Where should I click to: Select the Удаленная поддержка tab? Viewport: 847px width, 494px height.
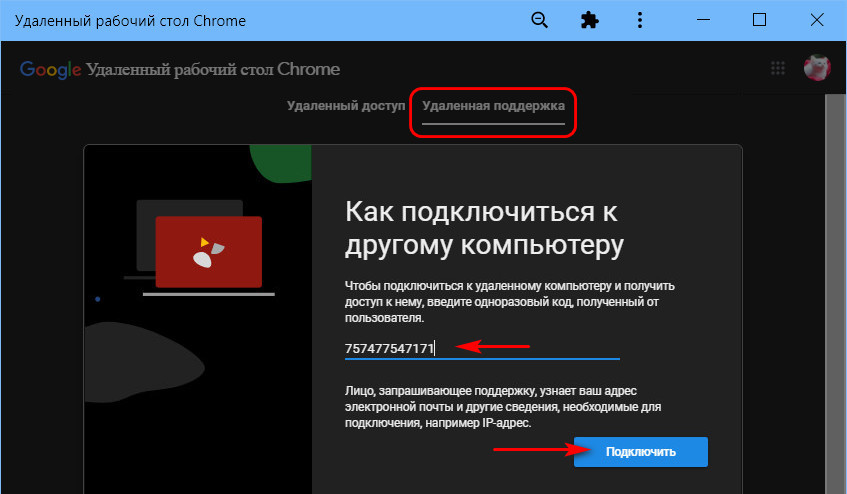493,105
